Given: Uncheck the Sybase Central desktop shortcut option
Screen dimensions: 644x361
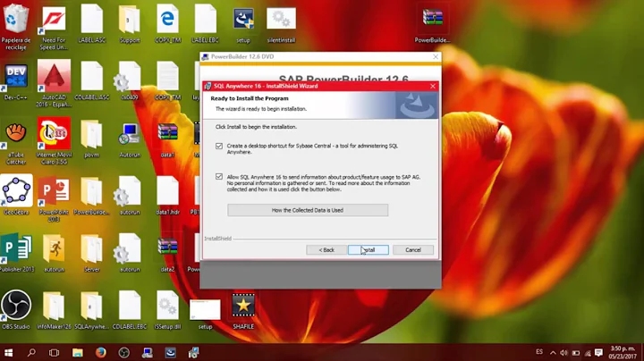Looking at the screenshot, I should pyautogui.click(x=219, y=146).
